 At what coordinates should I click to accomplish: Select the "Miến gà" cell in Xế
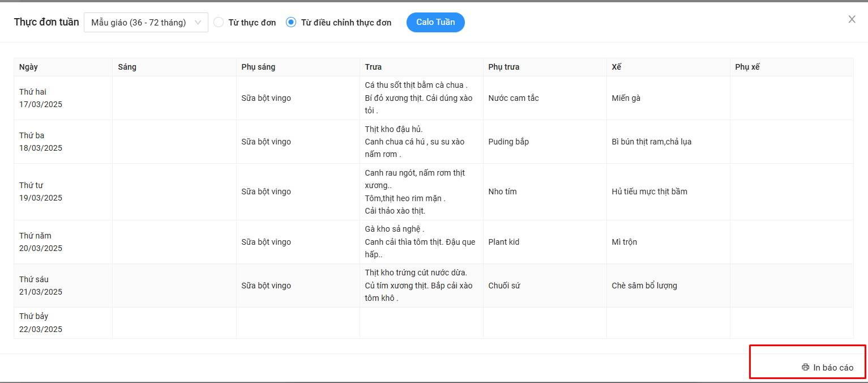pos(626,98)
